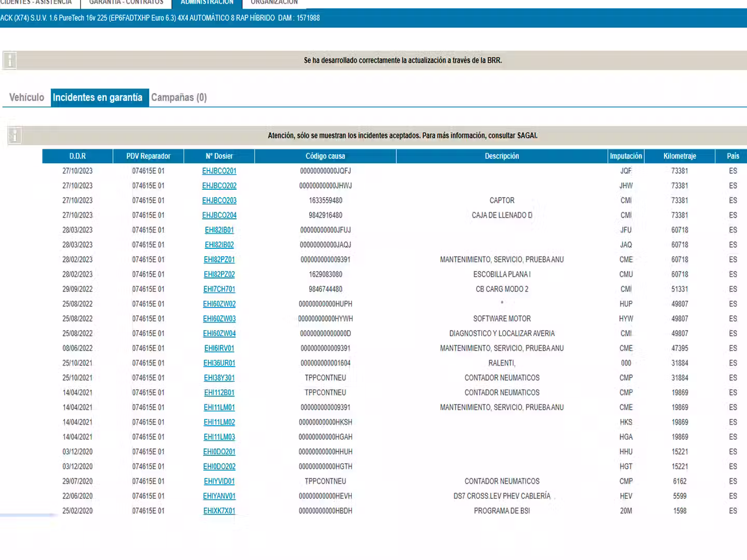Open dossier link EHI82IB01
Image resolution: width=747 pixels, height=560 pixels.
point(219,230)
